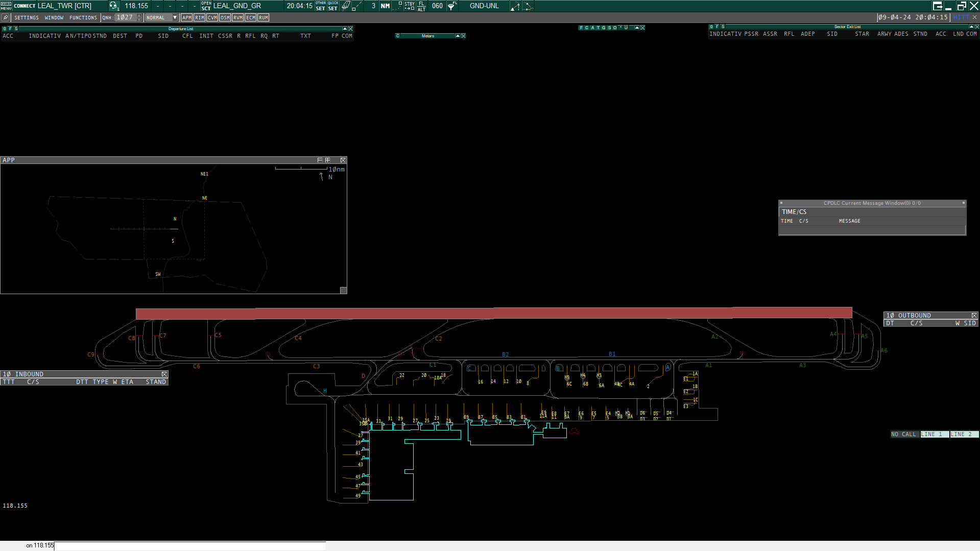Adjust the QNH value stepper arrows
Screen dimensions: 980x551
coord(139,17)
